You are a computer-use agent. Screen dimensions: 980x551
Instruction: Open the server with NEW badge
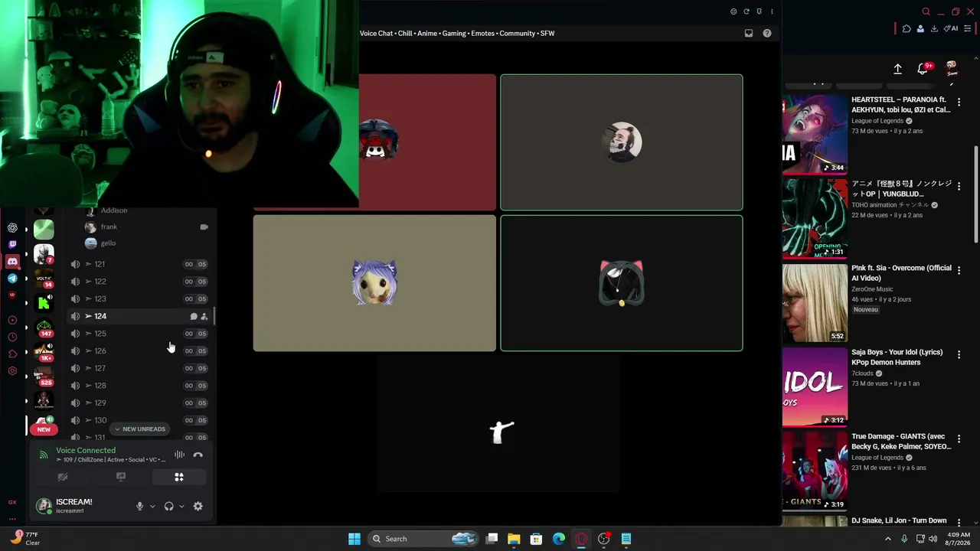point(44,425)
